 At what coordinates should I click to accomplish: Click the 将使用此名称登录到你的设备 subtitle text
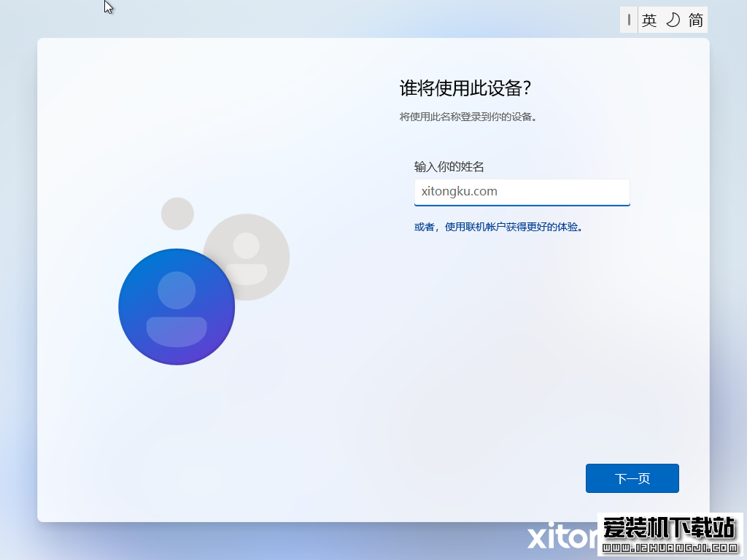click(x=468, y=117)
